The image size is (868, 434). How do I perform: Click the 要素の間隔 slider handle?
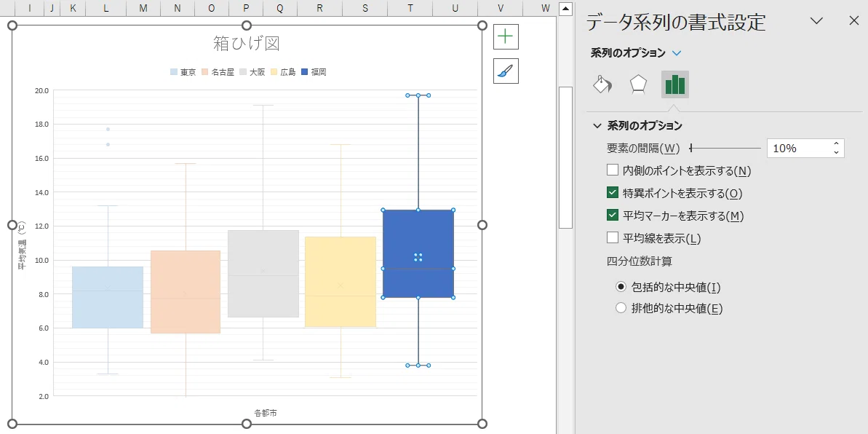coord(691,148)
